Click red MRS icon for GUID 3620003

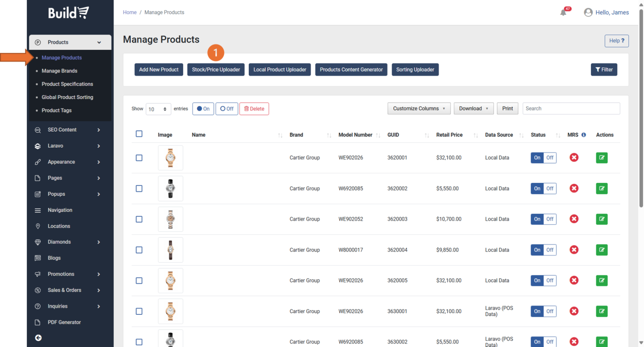coord(574,219)
